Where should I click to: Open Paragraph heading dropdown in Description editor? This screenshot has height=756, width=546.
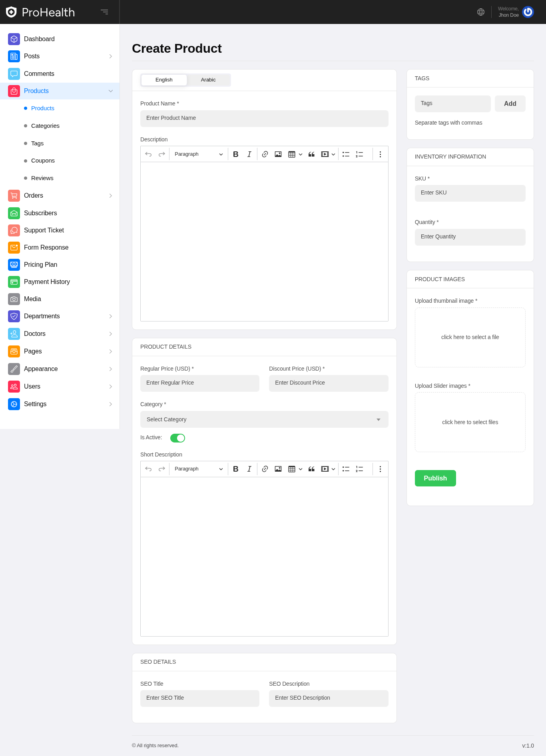[x=198, y=154]
